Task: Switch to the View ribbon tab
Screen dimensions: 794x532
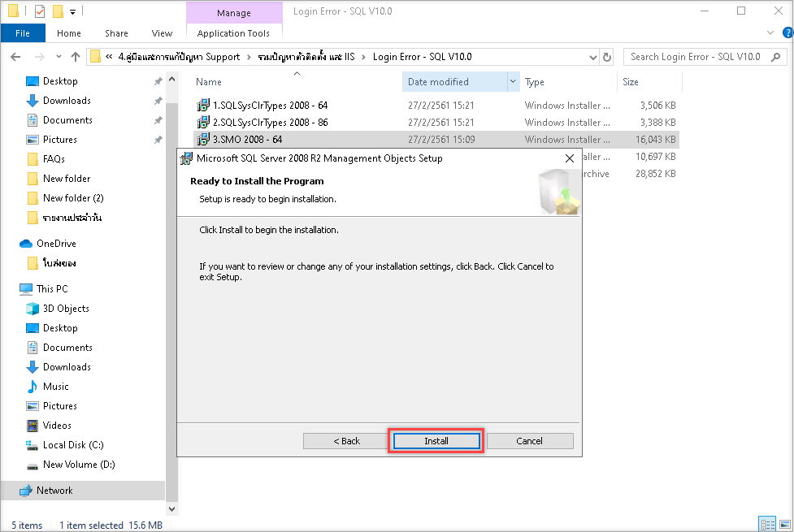Action: pyautogui.click(x=162, y=33)
